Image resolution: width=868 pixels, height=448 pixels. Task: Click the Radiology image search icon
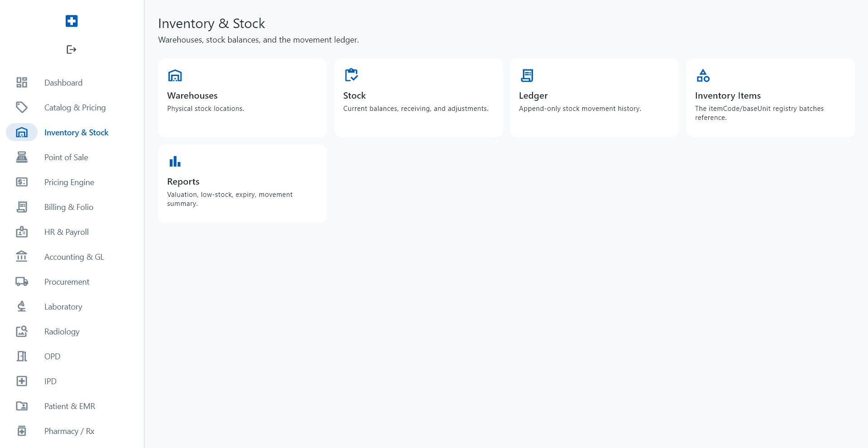[x=22, y=331]
